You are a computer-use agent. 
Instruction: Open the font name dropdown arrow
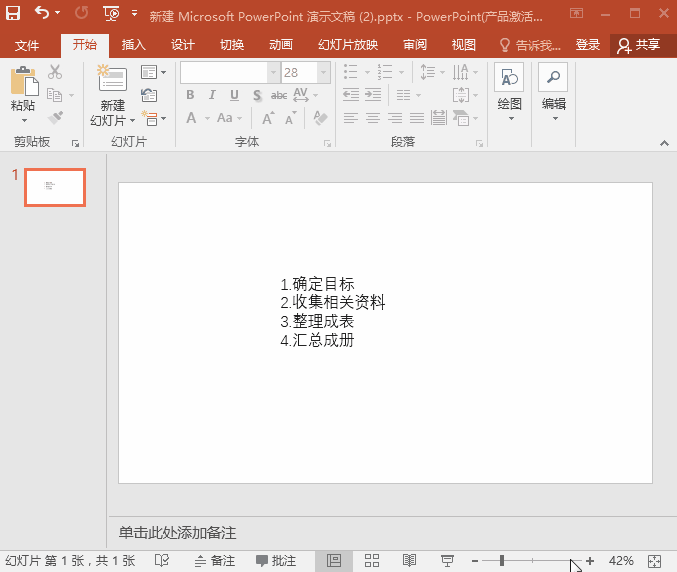pos(273,72)
